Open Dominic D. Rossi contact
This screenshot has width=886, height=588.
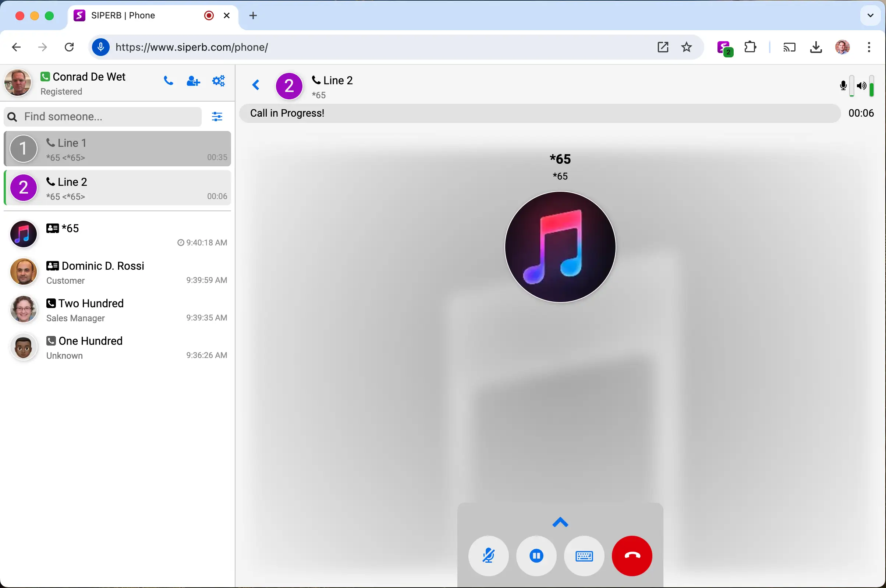(x=117, y=272)
